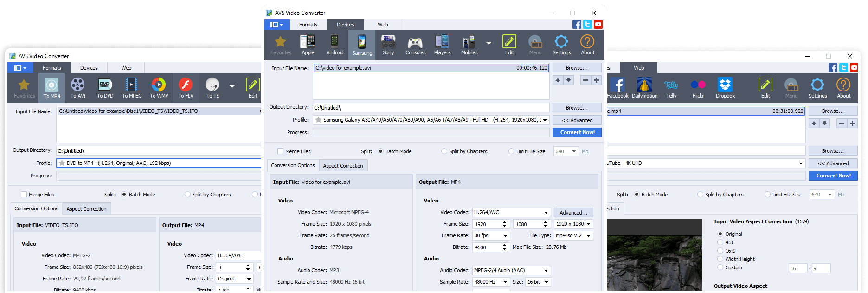The height and width of the screenshot is (293, 868).
Task: Choose Android device icon
Action: [334, 45]
